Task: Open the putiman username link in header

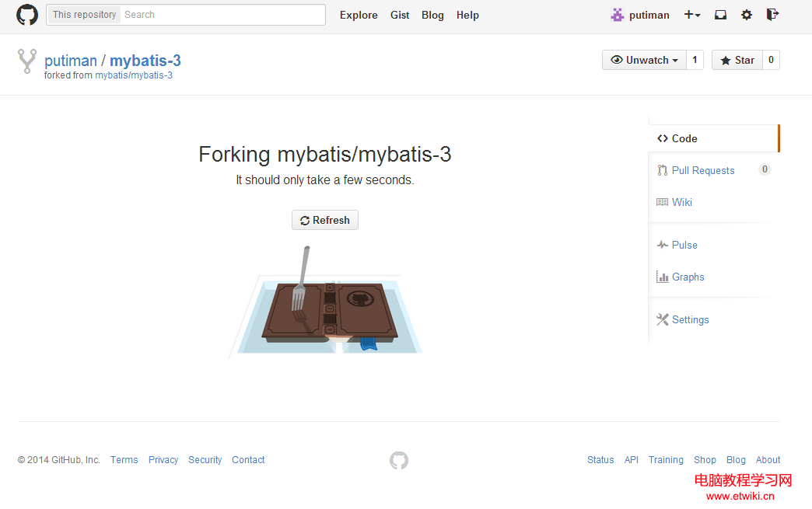Action: 649,15
